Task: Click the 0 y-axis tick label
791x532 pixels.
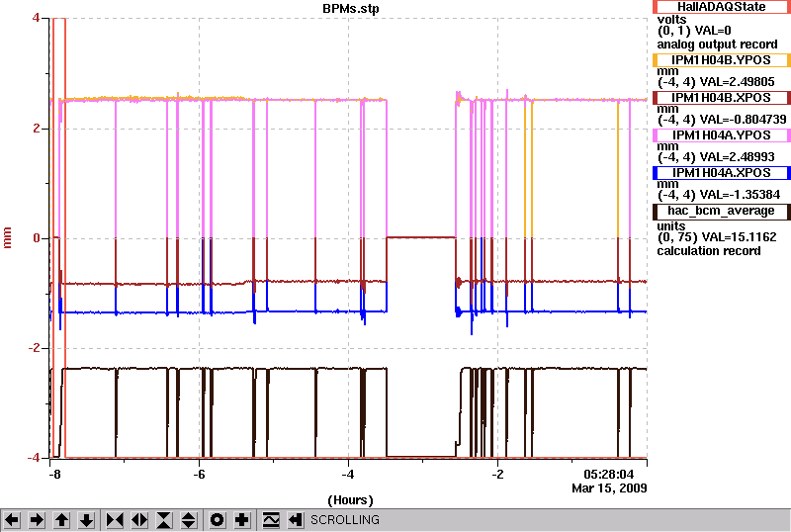Action: pyautogui.click(x=37, y=238)
